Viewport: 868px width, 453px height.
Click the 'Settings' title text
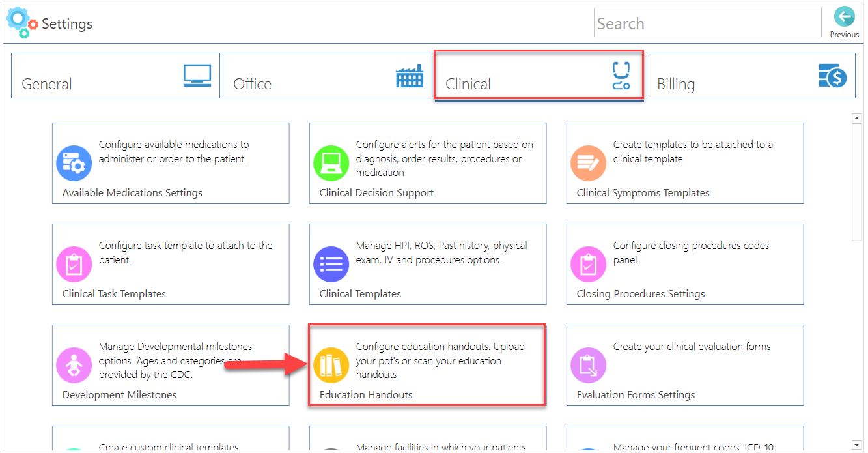[67, 24]
